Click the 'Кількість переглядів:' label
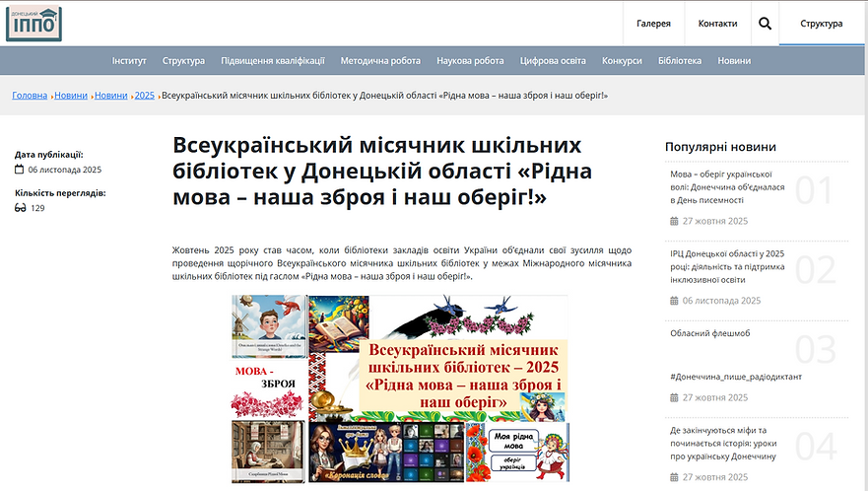Screen dimensions: 868x491 pyautogui.click(x=60, y=193)
